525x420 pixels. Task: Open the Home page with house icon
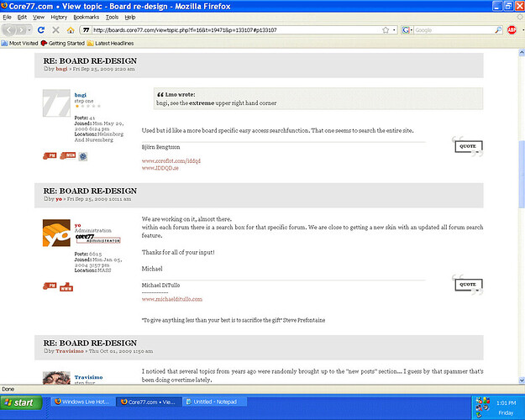(71, 30)
